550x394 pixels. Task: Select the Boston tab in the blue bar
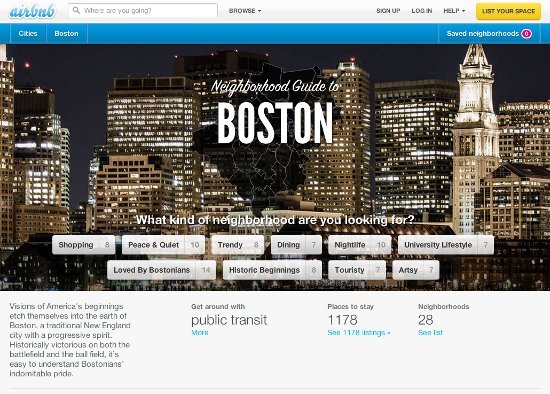66,34
